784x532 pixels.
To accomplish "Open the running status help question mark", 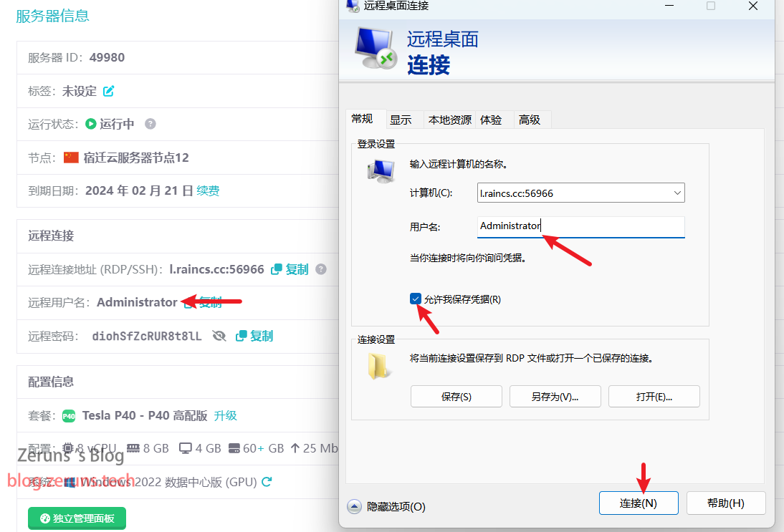I will click(150, 124).
